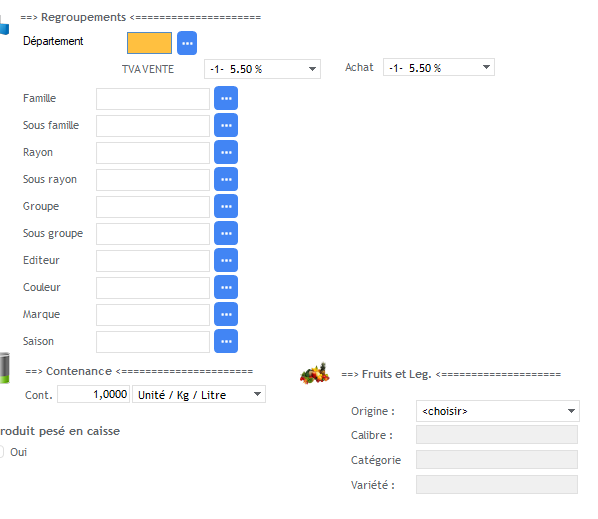Open the Origine choisir dropdown
598x519 pixels.
coord(498,411)
